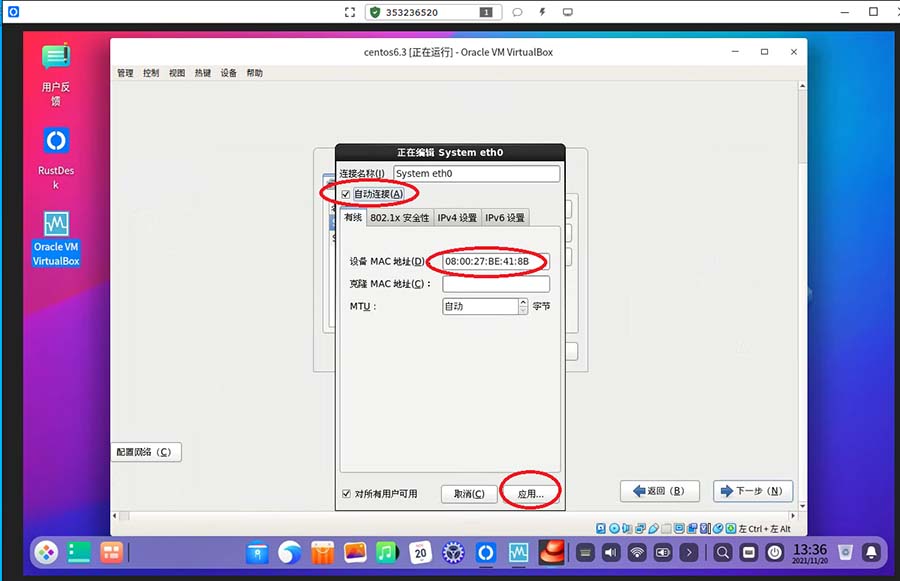Click the VirtualBox shared folders status icon

pos(666,529)
